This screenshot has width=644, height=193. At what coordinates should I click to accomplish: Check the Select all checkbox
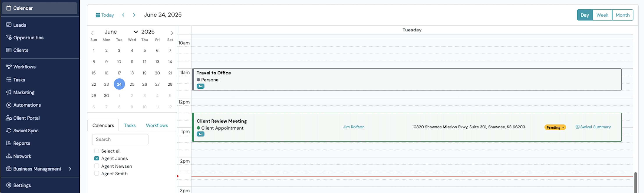point(96,151)
